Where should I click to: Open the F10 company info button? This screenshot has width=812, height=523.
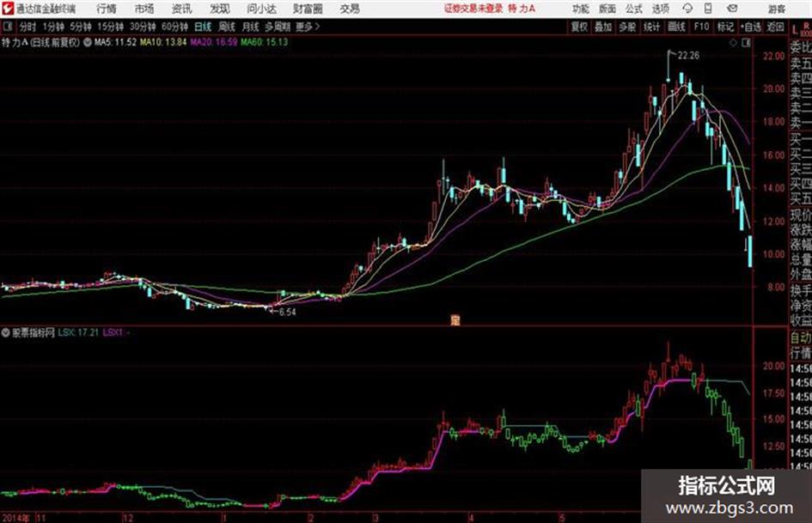pos(701,27)
